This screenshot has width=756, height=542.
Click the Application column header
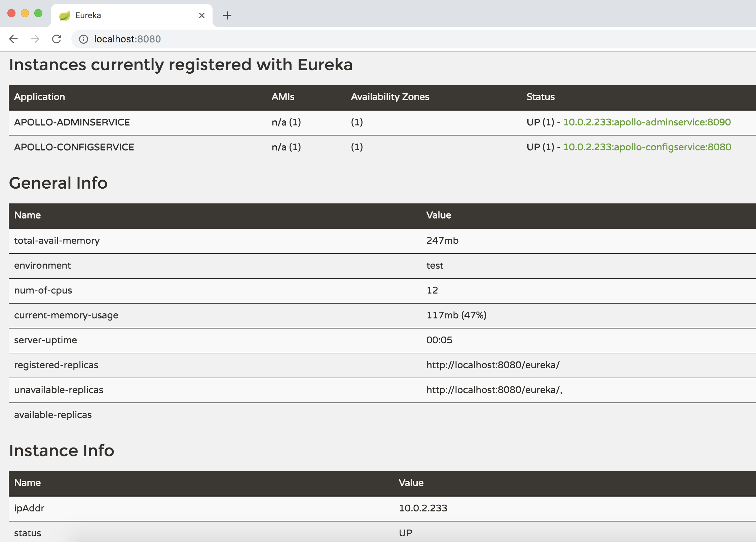[39, 97]
